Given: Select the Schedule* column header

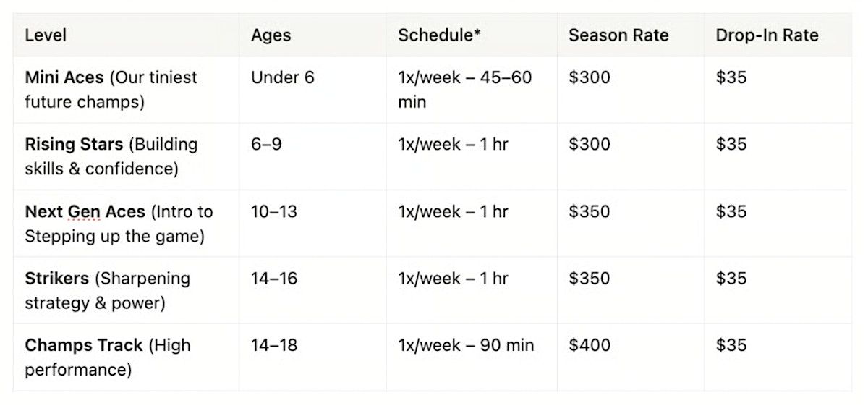Looking at the screenshot, I should click(439, 35).
